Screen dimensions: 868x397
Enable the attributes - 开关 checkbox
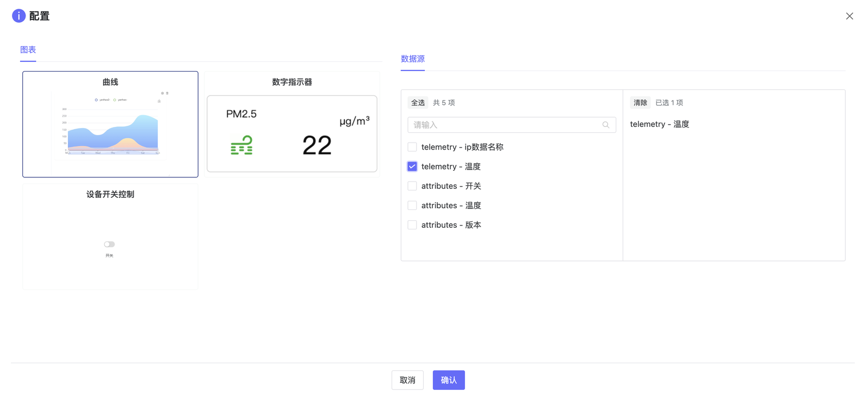click(412, 186)
